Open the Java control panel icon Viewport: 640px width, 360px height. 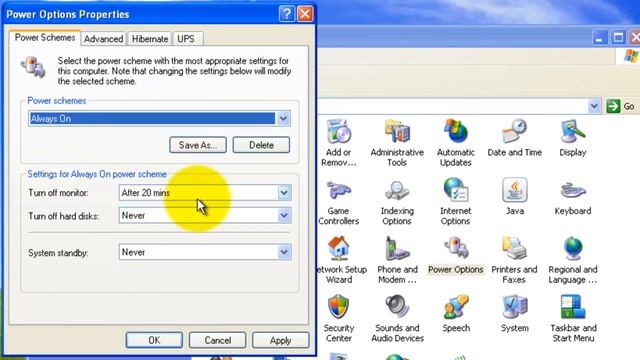(x=514, y=191)
